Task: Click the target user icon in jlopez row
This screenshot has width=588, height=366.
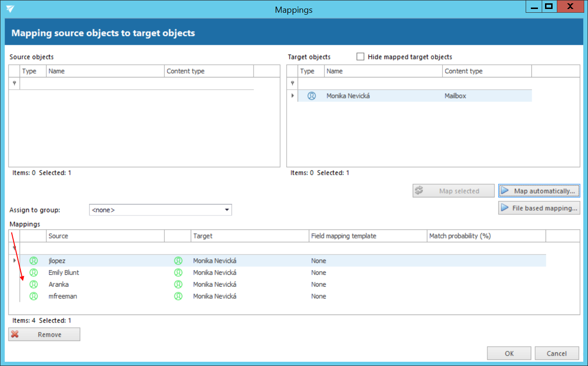Action: tap(178, 261)
